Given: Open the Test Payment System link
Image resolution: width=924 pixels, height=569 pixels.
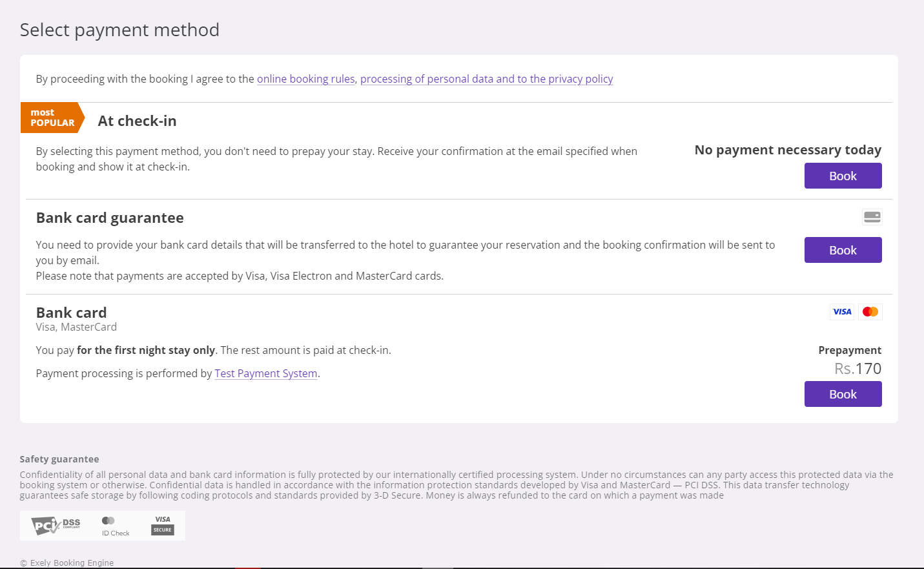Looking at the screenshot, I should 266,373.
